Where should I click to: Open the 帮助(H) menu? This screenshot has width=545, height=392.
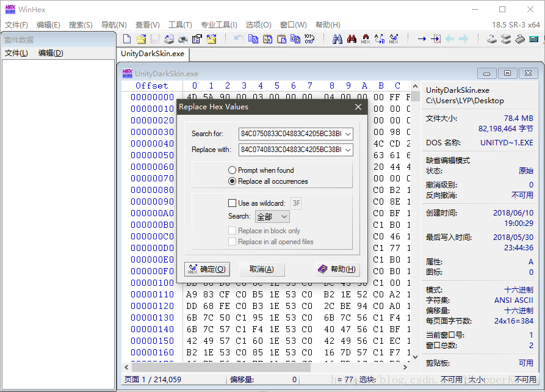[328, 24]
